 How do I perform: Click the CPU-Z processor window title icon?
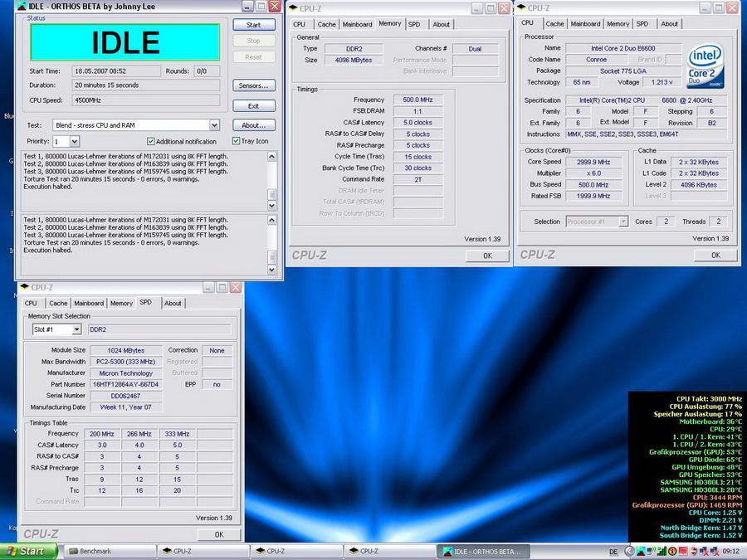(x=522, y=7)
